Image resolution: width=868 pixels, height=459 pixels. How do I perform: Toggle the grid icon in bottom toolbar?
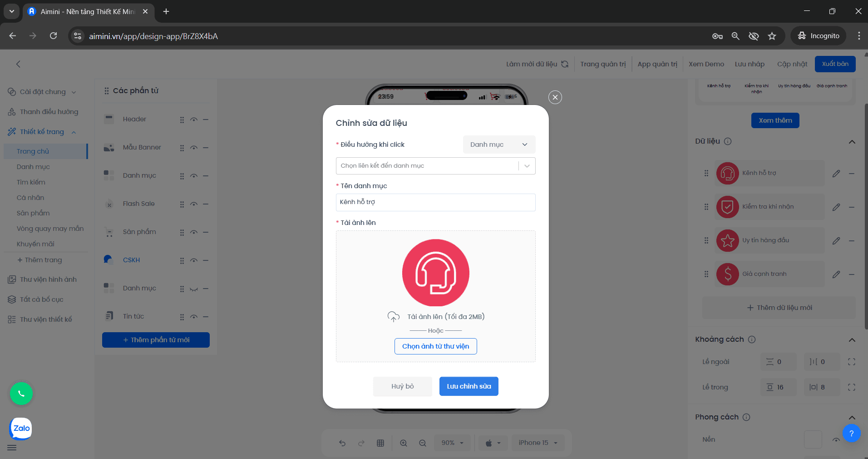pos(380,443)
